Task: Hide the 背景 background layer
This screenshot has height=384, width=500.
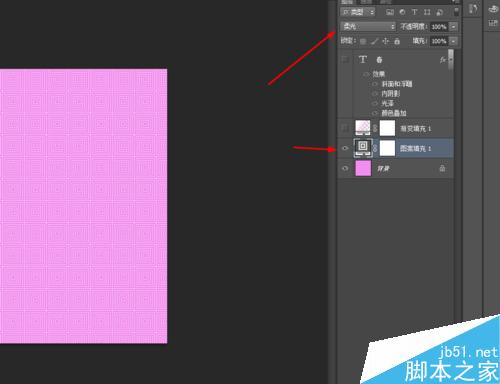Action: [x=345, y=168]
